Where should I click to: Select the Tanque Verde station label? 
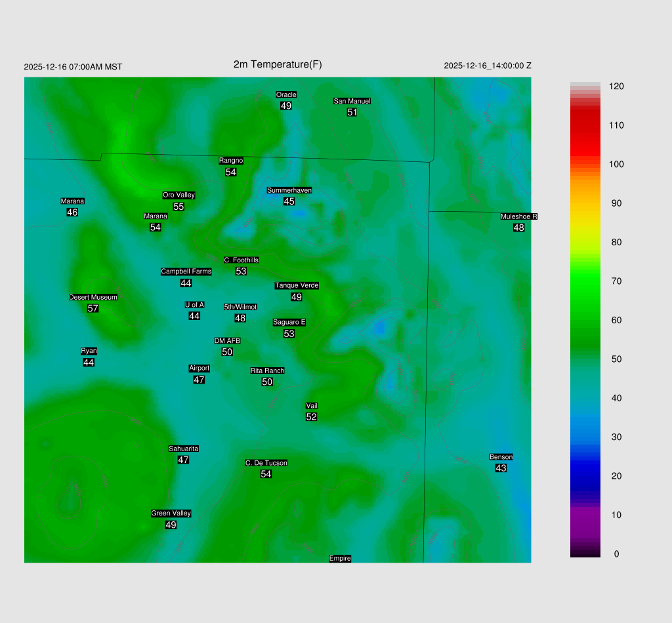click(297, 285)
